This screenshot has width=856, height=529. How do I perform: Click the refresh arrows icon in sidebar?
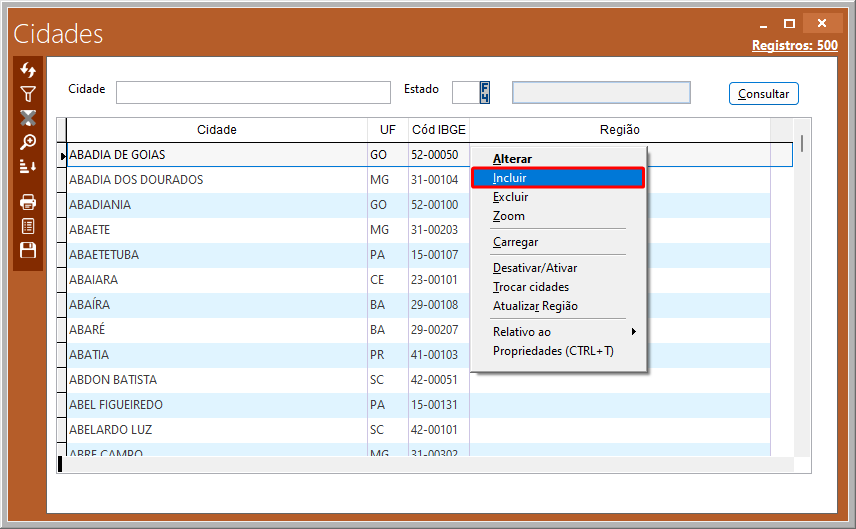[28, 70]
